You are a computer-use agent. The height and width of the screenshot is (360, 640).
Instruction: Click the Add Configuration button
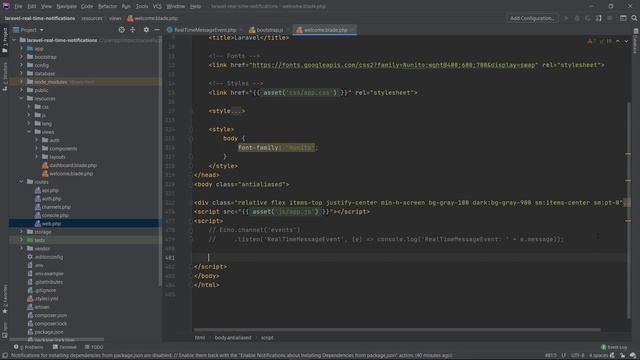(x=532, y=18)
